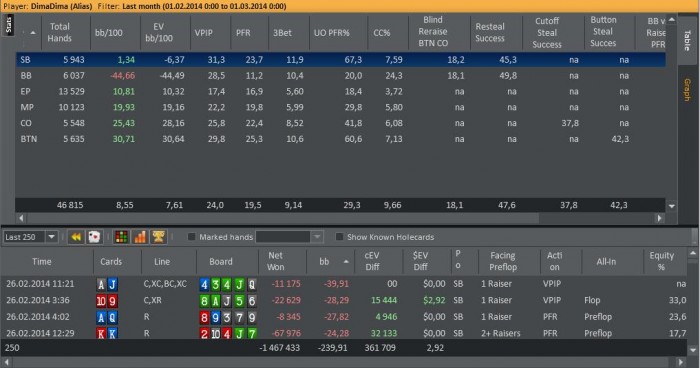Open the orange bar chart icon

click(x=140, y=237)
